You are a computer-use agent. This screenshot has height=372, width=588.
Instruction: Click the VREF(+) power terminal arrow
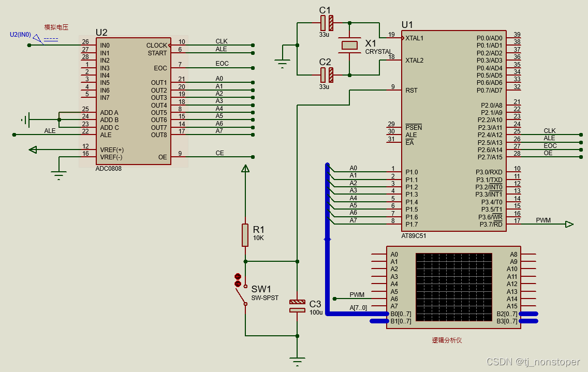33,150
